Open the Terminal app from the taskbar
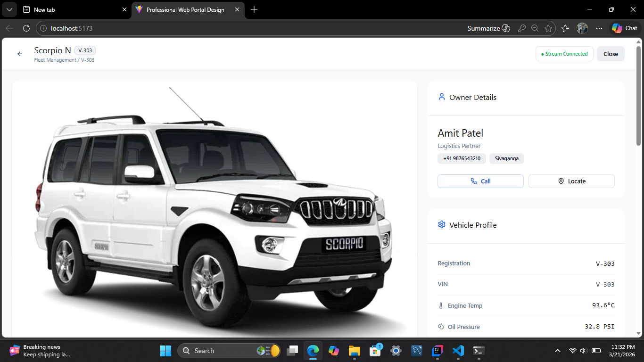The height and width of the screenshot is (362, 644). tap(479, 351)
